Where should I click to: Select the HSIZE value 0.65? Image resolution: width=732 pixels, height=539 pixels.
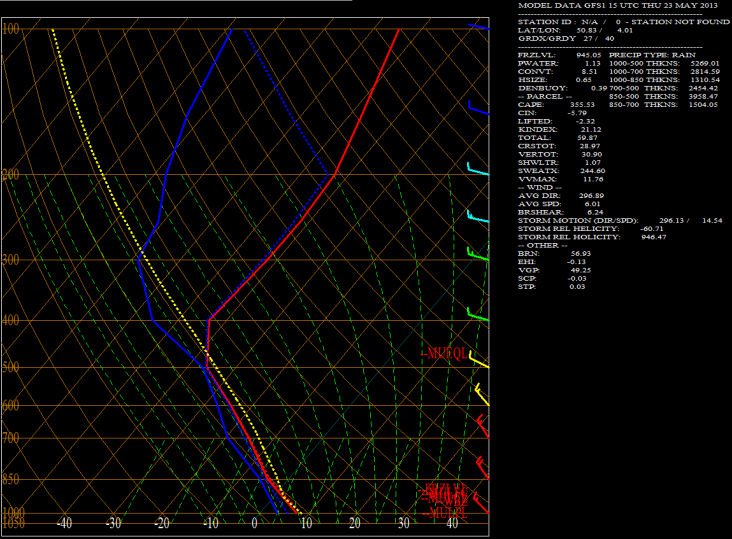584,80
